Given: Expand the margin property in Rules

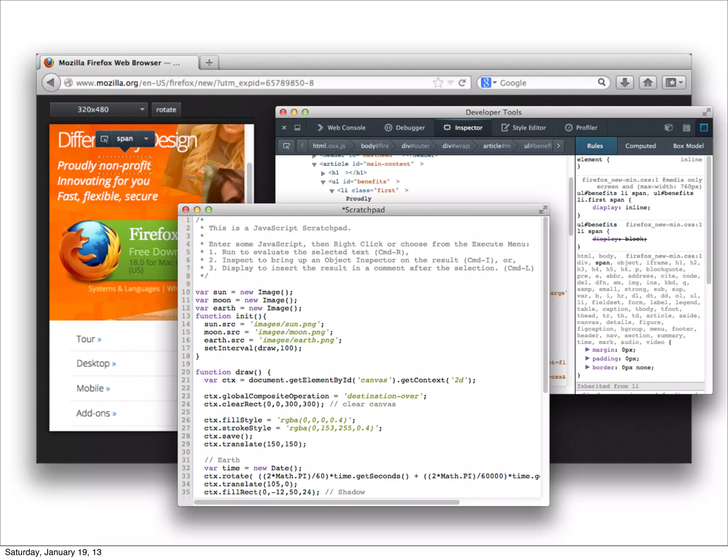Looking at the screenshot, I should (x=587, y=350).
